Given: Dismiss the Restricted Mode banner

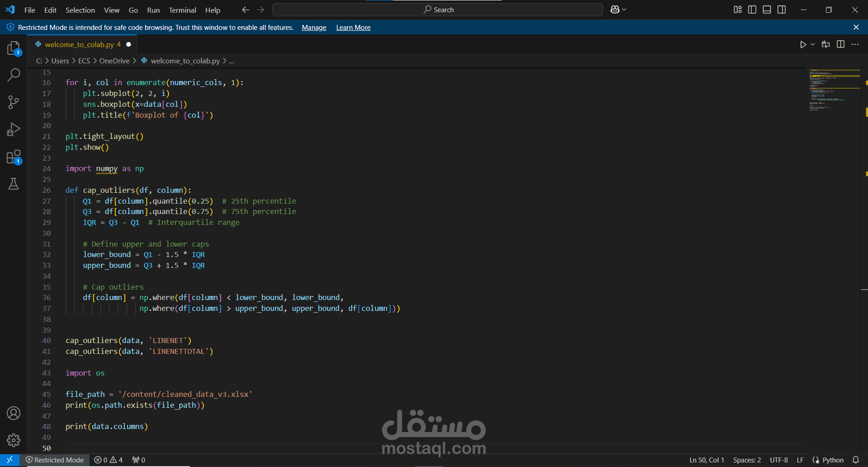Looking at the screenshot, I should coord(856,27).
